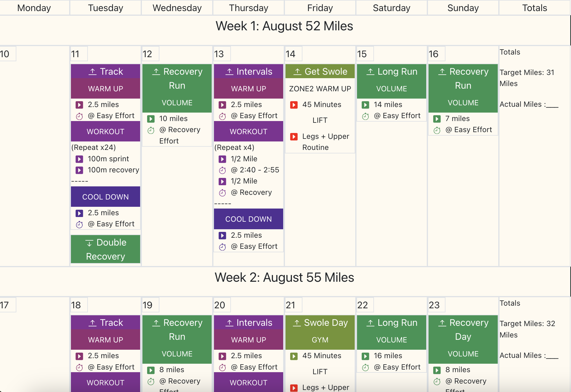Open the Week 1: August 52 Miles heading

click(284, 26)
